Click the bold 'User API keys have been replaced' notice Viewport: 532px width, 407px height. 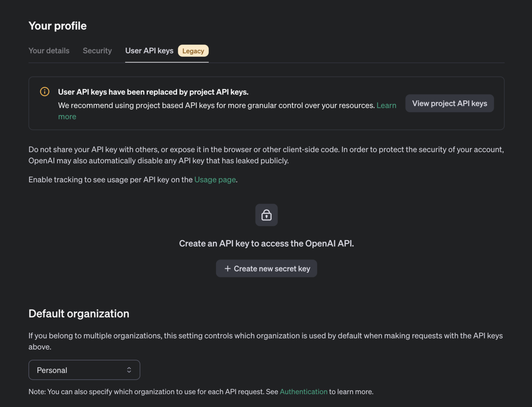153,92
